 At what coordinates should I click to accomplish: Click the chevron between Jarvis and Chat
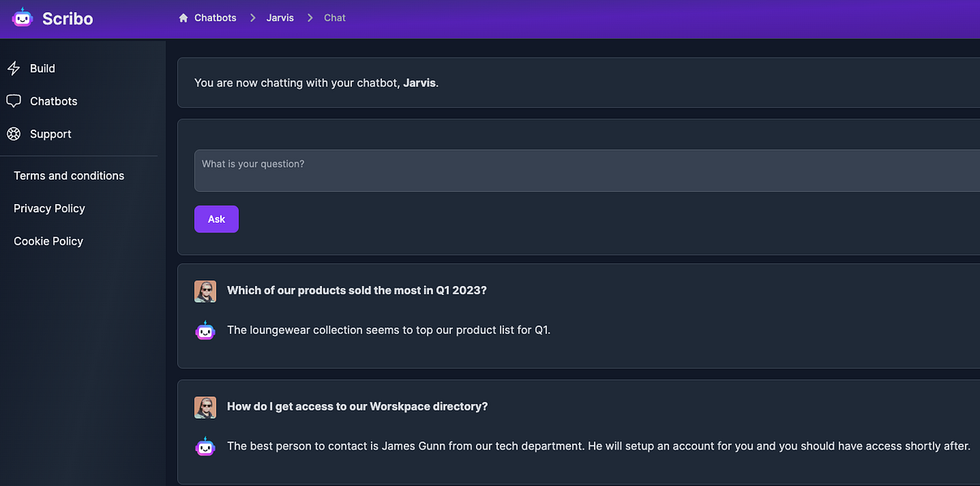[x=310, y=18]
